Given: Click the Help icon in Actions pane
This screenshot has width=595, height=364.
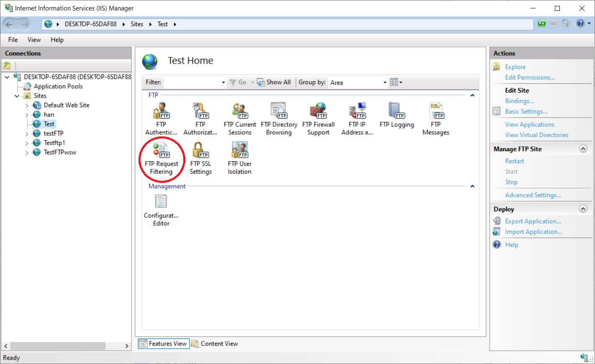Looking at the screenshot, I should tap(497, 245).
